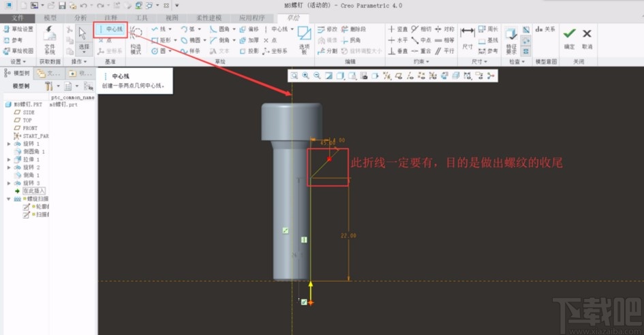This screenshot has height=335, width=644.
Task: Expand the 约束 group dropdown
Action: 421,61
